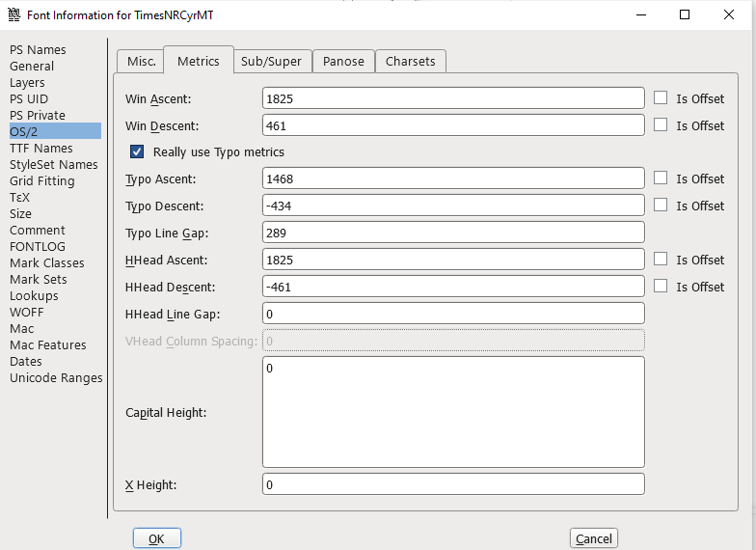Screen dimensions: 756x550
Task: Click the X Height field
Action: [x=453, y=484]
